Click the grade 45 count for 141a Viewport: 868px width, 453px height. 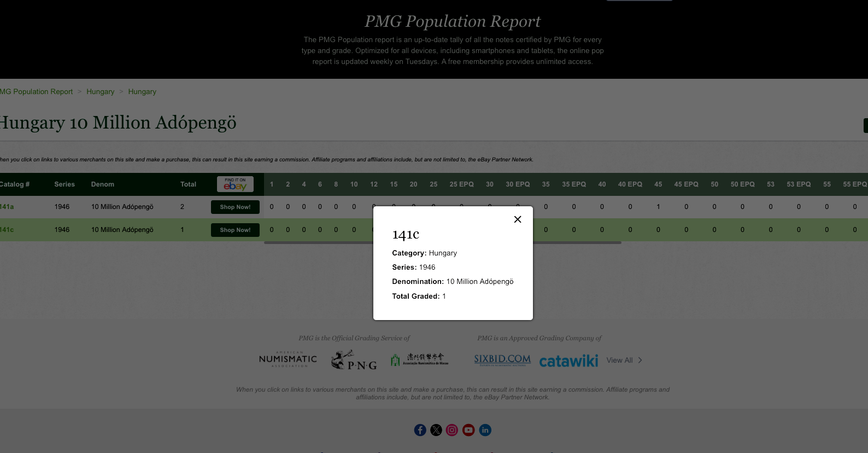[x=658, y=207]
